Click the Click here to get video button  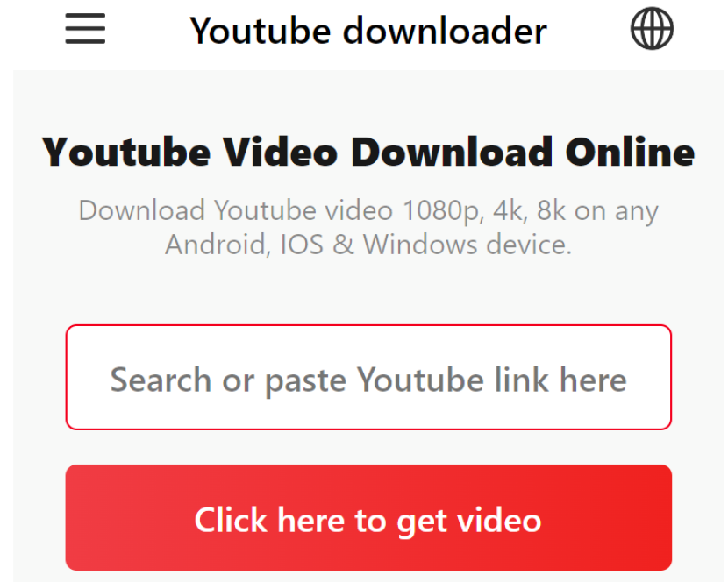point(368,517)
